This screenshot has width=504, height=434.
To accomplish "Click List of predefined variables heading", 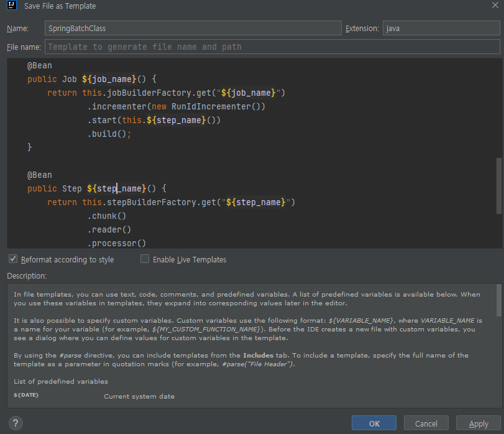I will pyautogui.click(x=61, y=381).
